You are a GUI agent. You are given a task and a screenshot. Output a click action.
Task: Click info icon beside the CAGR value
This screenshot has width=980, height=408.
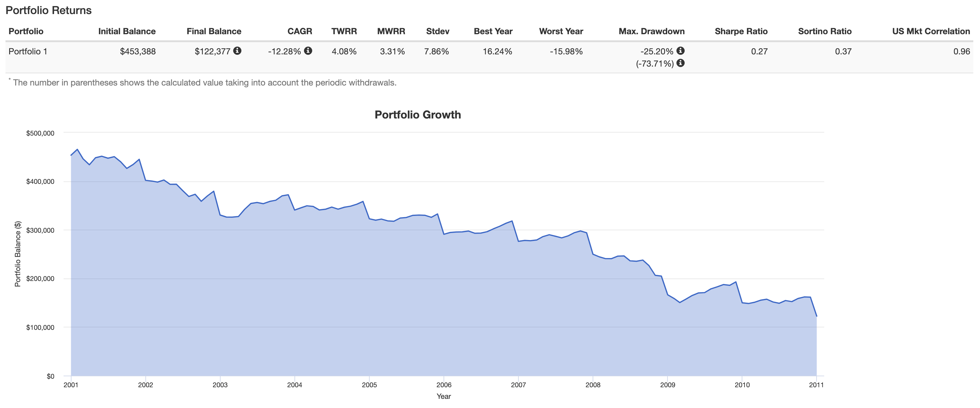tap(308, 51)
